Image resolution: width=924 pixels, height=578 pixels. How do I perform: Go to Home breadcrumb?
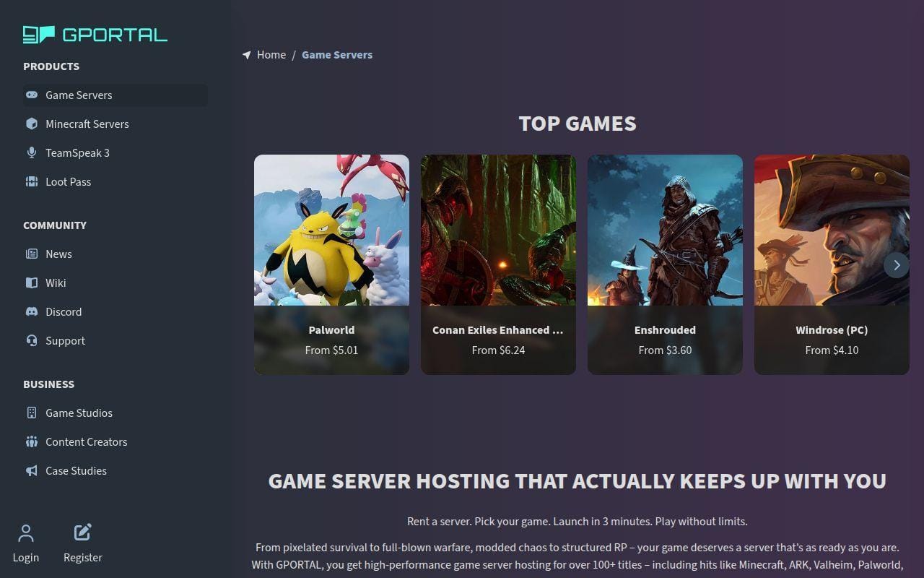point(271,55)
